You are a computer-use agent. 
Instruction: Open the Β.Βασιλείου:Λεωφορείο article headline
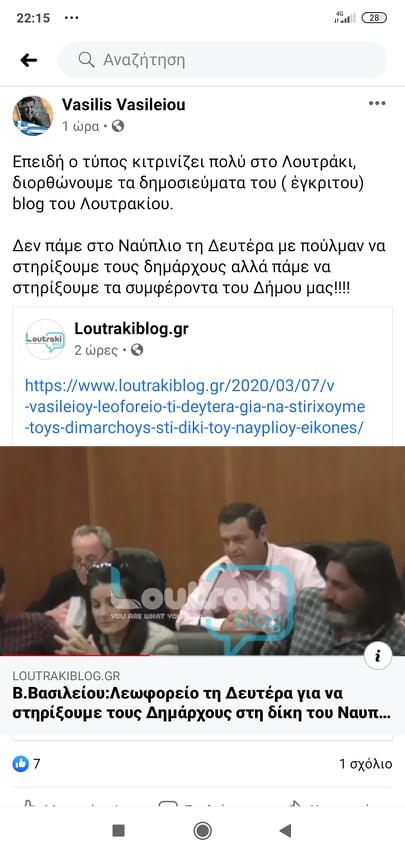click(x=201, y=703)
